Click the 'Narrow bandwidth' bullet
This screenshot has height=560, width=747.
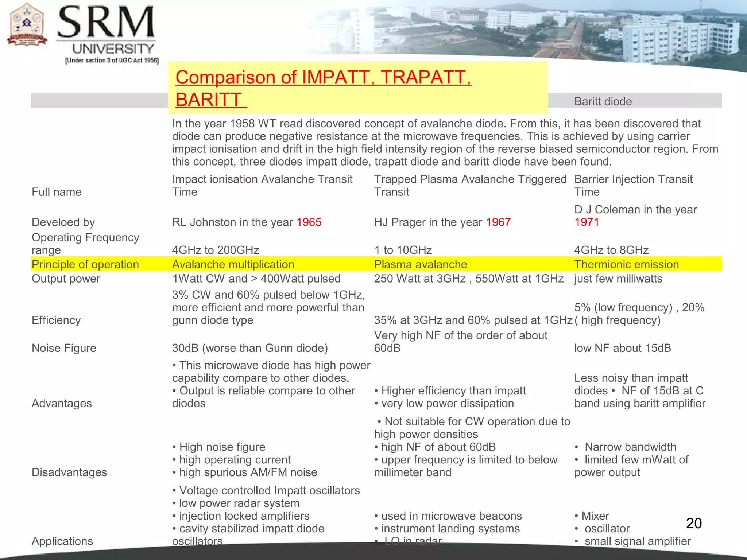(626, 447)
